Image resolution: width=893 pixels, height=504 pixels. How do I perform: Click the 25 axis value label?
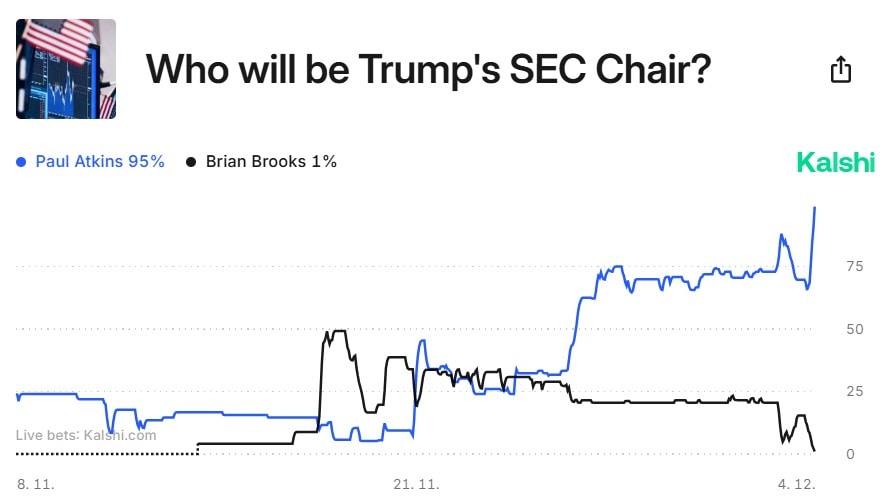[854, 391]
